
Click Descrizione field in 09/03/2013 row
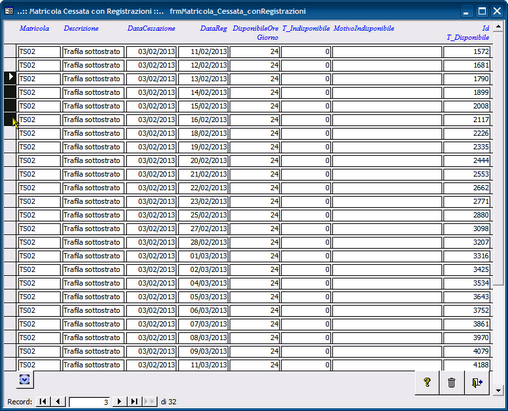point(93,351)
